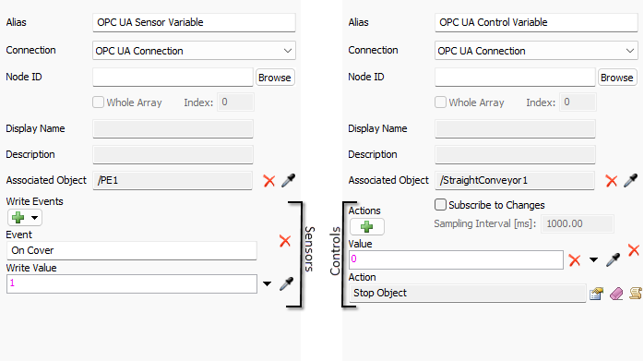Image resolution: width=644 pixels, height=361 pixels.
Task: Enable Whole Array for the control variable
Action: pos(440,102)
